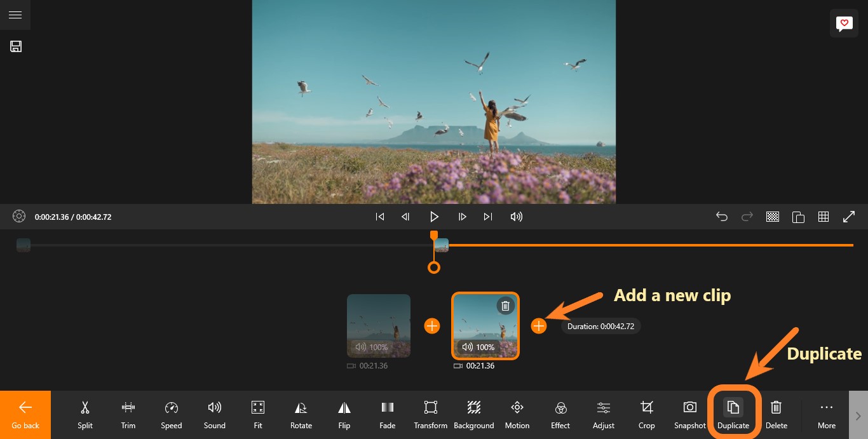Select the first dimmed clip thumbnail

click(379, 325)
